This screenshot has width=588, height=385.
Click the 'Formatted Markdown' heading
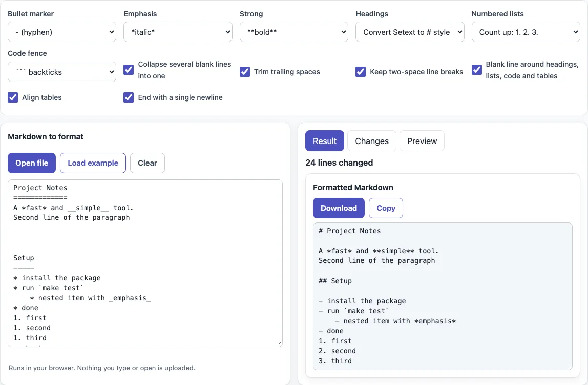click(353, 187)
